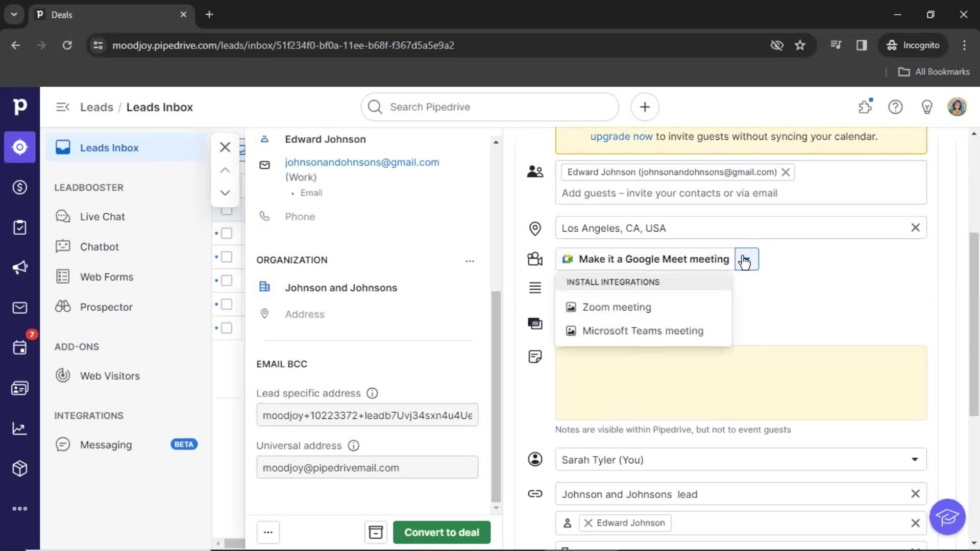This screenshot has width=980, height=551.
Task: Open the Activities calendar icon with badge
Action: tap(20, 347)
